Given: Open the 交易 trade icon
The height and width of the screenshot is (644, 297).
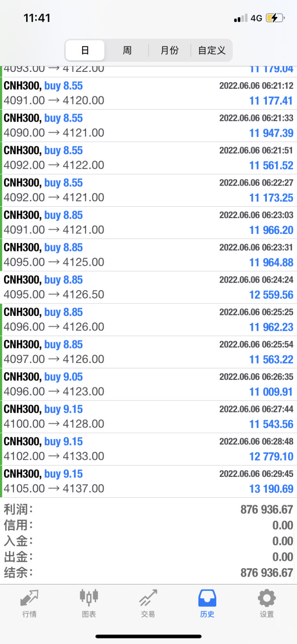Looking at the screenshot, I should click(148, 598).
